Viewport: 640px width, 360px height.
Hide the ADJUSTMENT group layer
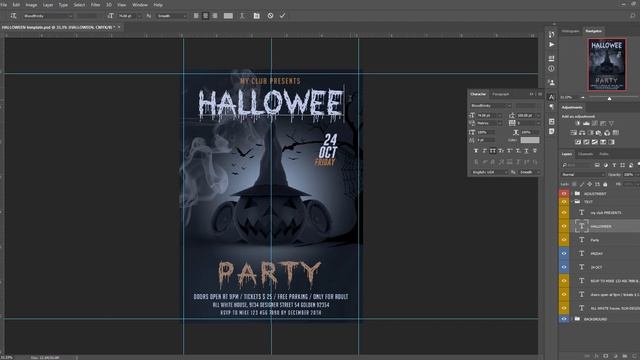pos(564,194)
